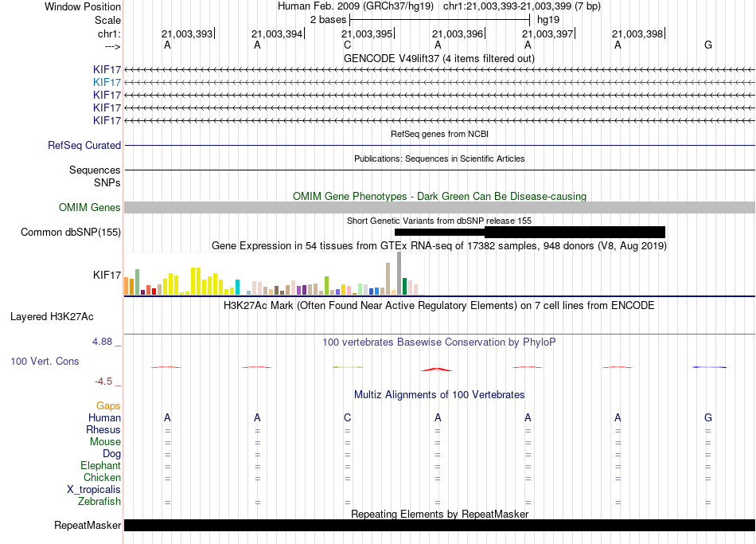This screenshot has height=544, width=756.
Task: Click the PhyloP Basewise Conservation title
Action: pos(438,342)
